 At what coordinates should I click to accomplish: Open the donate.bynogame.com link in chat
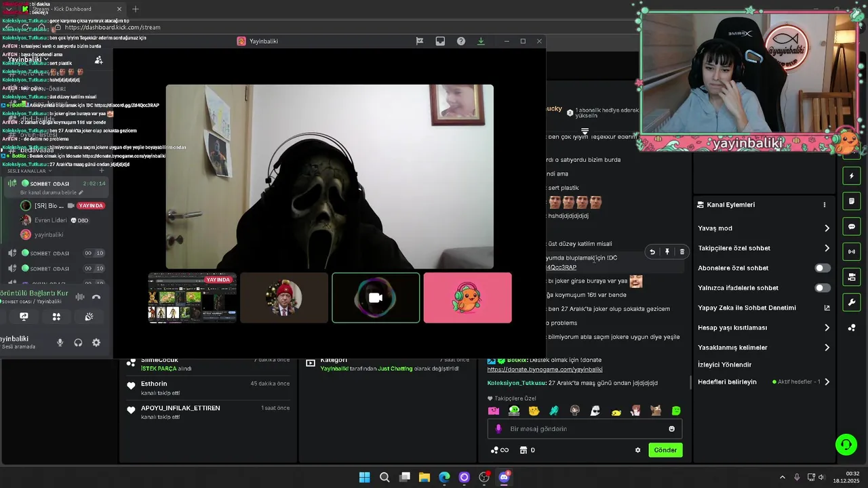click(545, 369)
